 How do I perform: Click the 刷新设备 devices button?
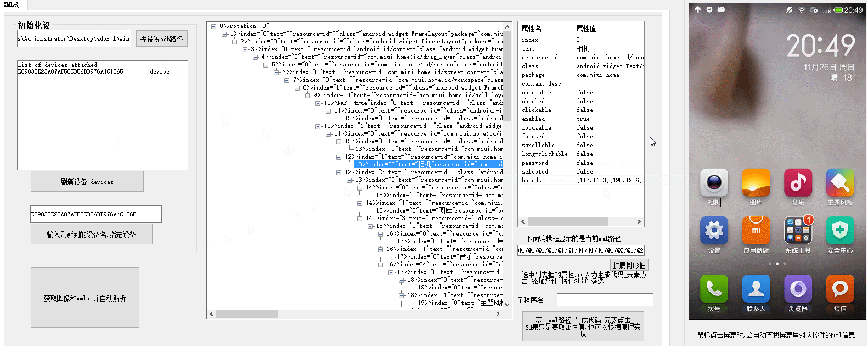coord(87,182)
